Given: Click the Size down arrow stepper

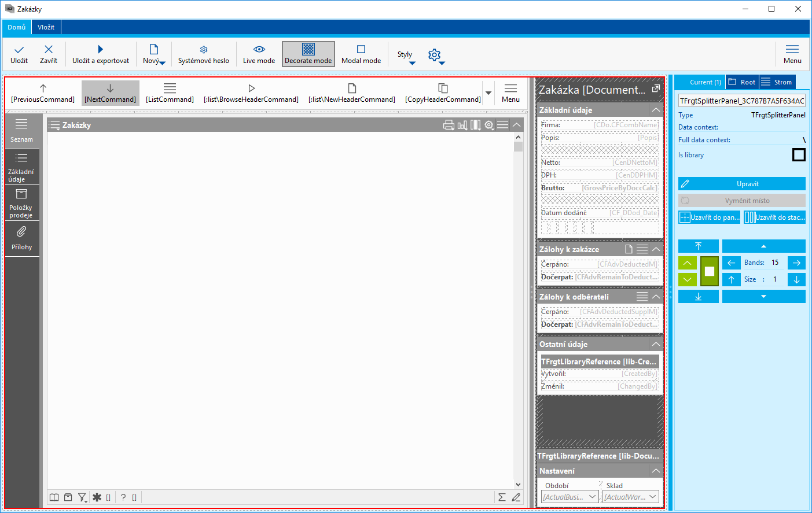Looking at the screenshot, I should 797,279.
